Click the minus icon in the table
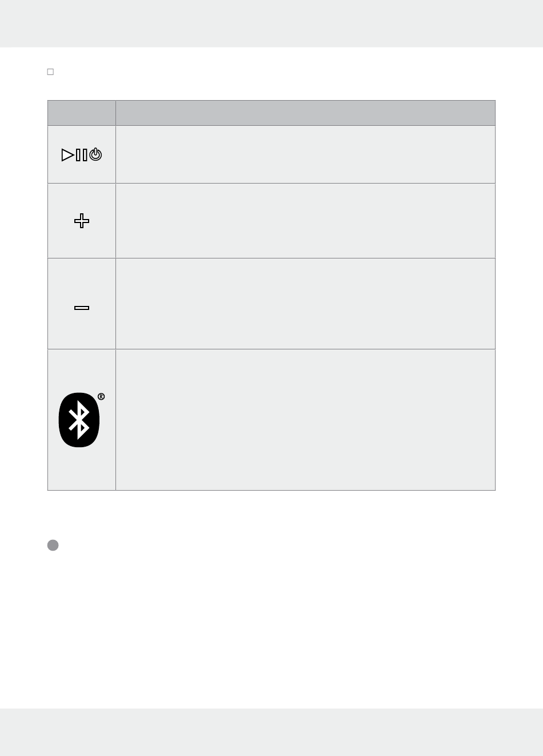Image resolution: width=543 pixels, height=756 pixels. [x=82, y=308]
